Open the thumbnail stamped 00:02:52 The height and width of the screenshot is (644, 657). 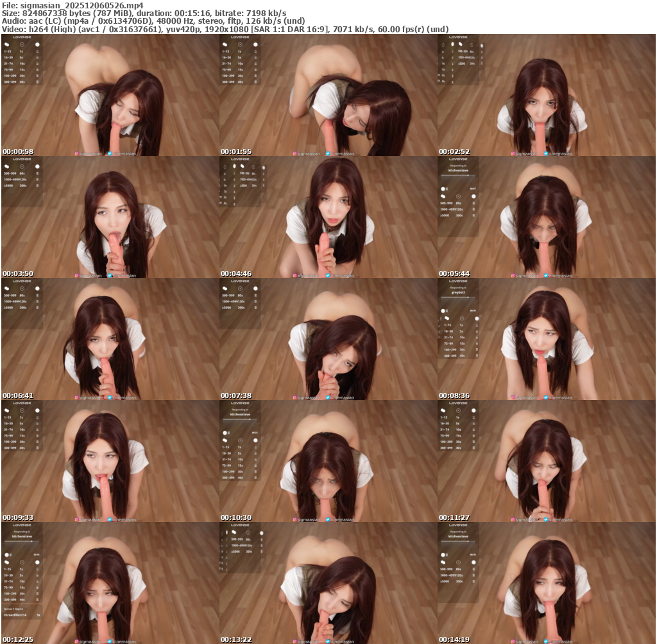pos(546,95)
